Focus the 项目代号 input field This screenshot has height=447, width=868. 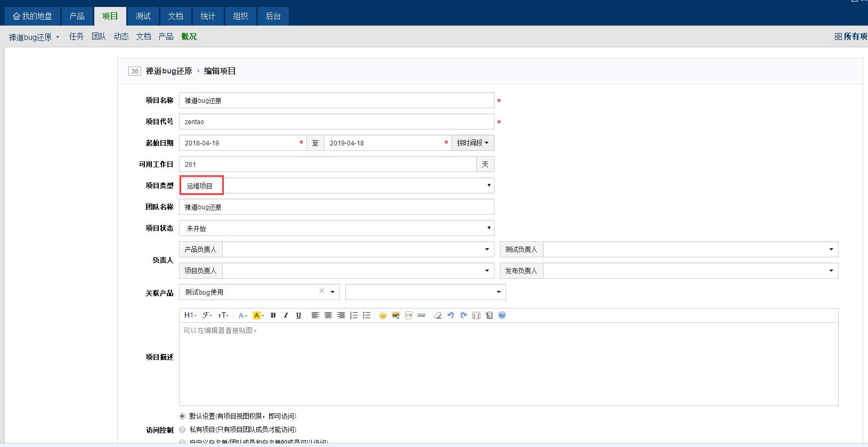point(337,121)
